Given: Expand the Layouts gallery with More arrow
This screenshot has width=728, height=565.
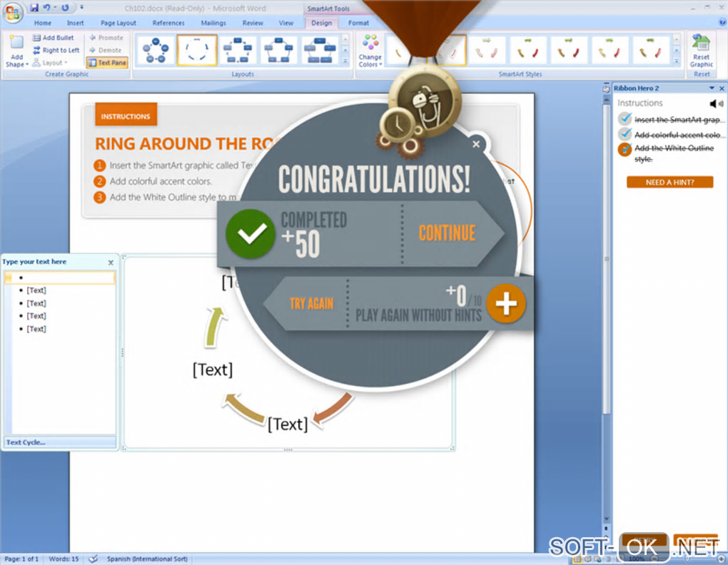Looking at the screenshot, I should pyautogui.click(x=345, y=61).
